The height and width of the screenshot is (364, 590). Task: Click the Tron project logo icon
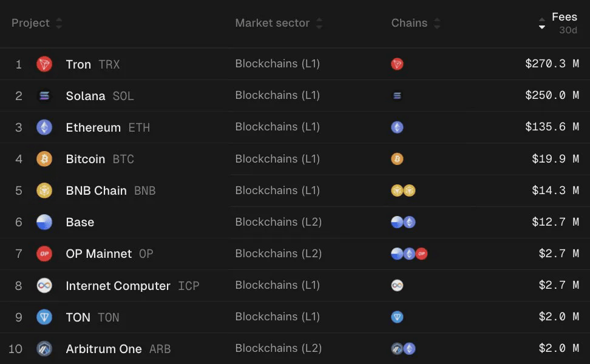(44, 64)
